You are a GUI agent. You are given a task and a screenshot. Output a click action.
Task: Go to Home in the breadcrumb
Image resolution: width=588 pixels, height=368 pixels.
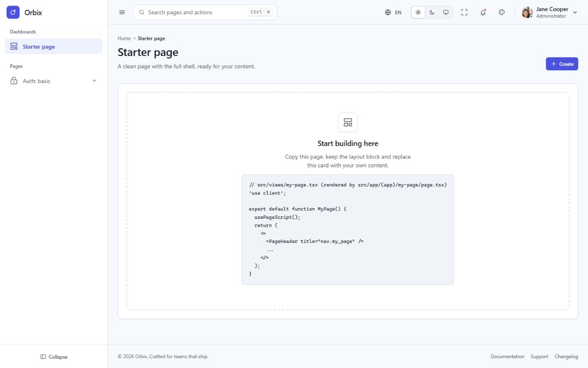coord(124,38)
